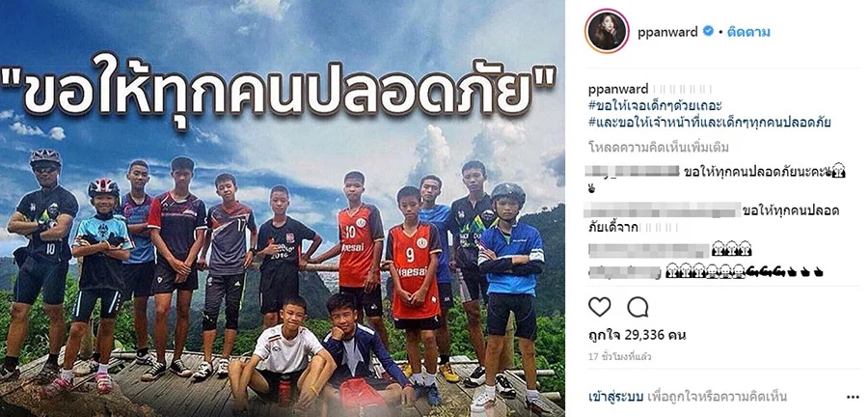Open the three-dot more options menu
Screen dimensions: 868x417
[853, 397]
